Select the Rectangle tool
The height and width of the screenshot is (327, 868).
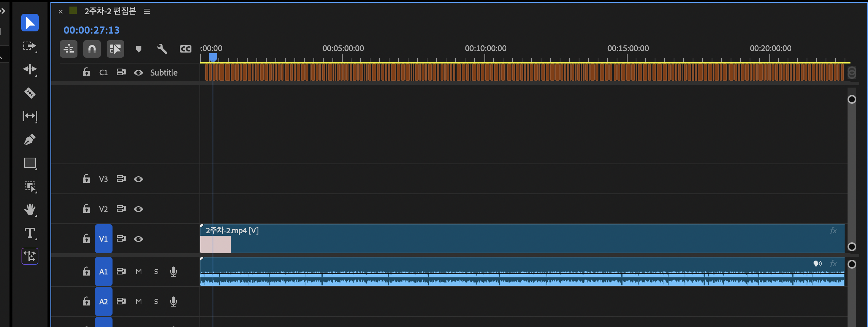[x=30, y=163]
